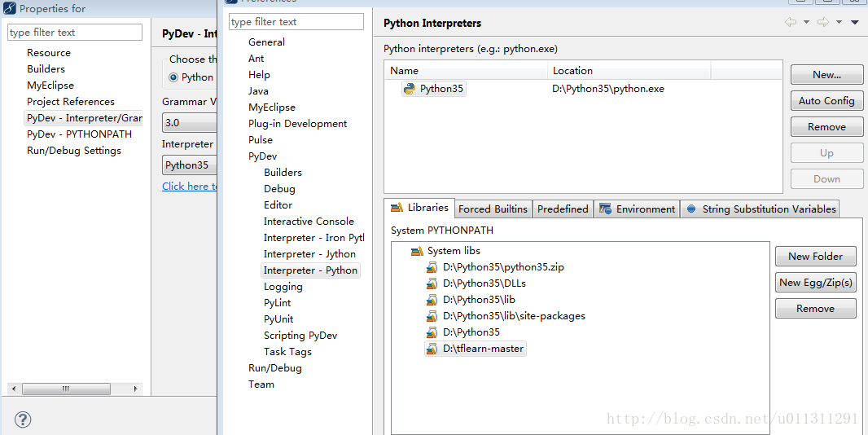Select Scripting PyDev in tree

(x=300, y=336)
